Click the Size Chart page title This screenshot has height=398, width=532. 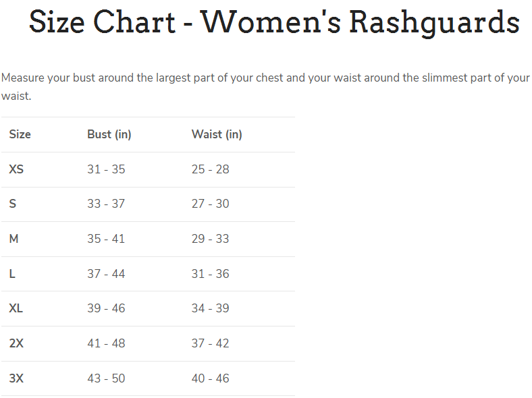(274, 22)
